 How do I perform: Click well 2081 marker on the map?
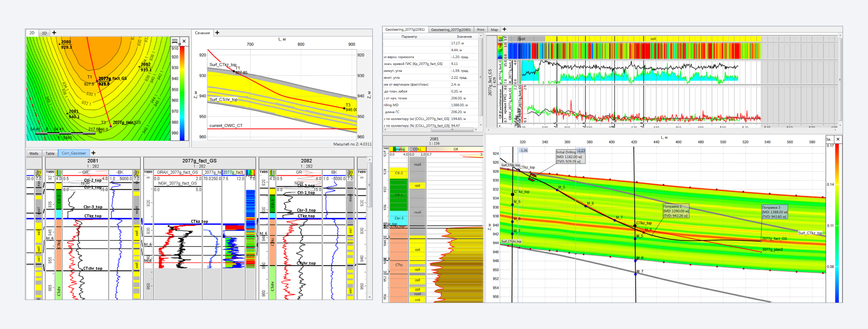tap(68, 114)
